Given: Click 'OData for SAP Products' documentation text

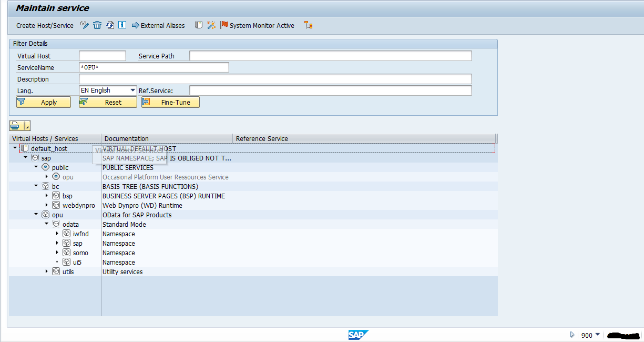Looking at the screenshot, I should (137, 215).
